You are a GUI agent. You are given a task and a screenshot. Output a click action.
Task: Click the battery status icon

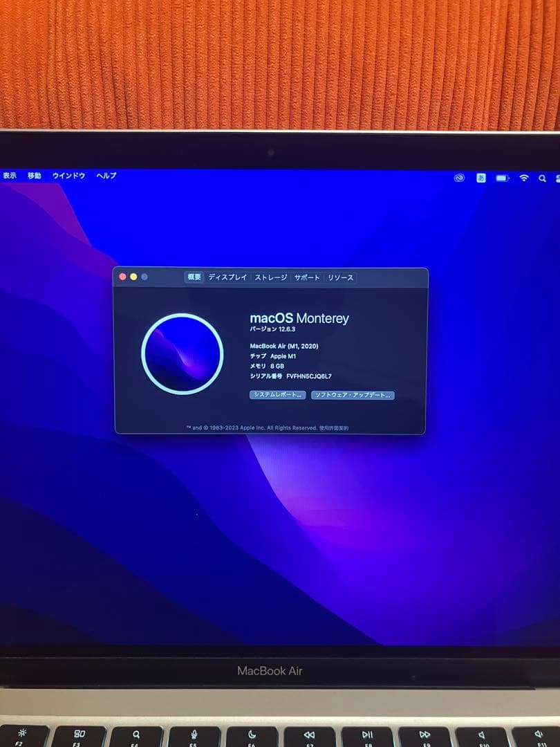coord(503,178)
